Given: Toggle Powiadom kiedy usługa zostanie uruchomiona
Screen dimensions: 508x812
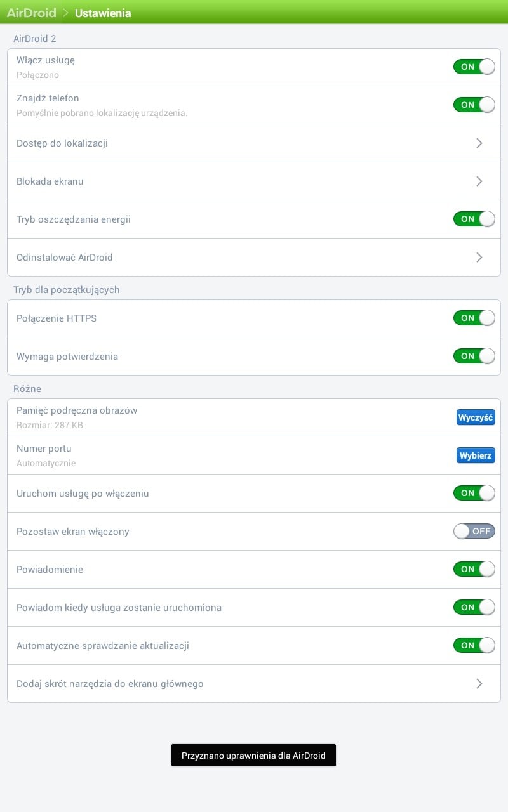Looking at the screenshot, I should point(474,607).
